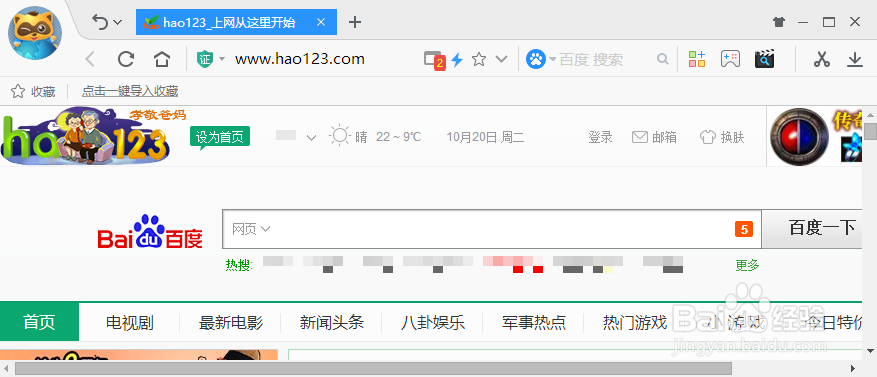Viewport: 877px width, 377px height.
Task: Click the Baidu paw search engine icon
Action: pyautogui.click(x=535, y=59)
